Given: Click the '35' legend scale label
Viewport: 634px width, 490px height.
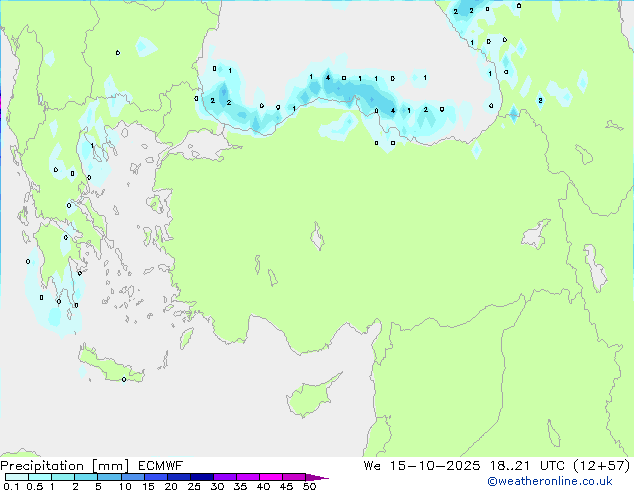Looking at the screenshot, I should pyautogui.click(x=240, y=486).
